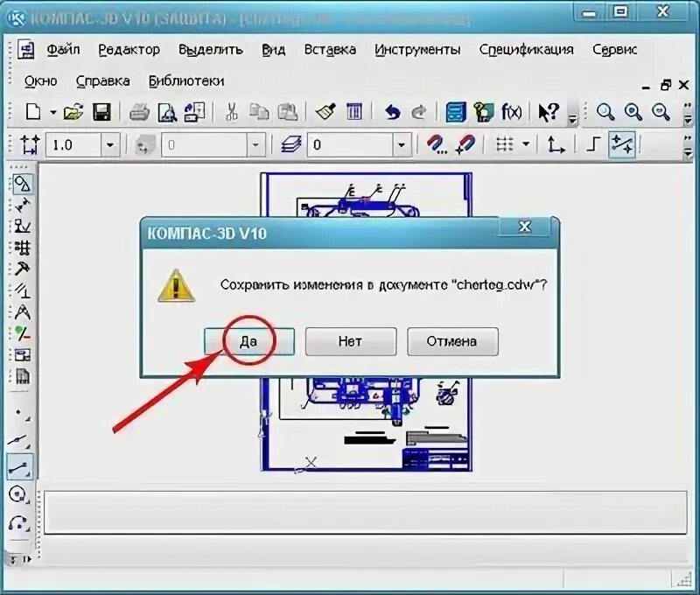Open the Сервис menu
This screenshot has height=595, width=700.
tap(615, 50)
